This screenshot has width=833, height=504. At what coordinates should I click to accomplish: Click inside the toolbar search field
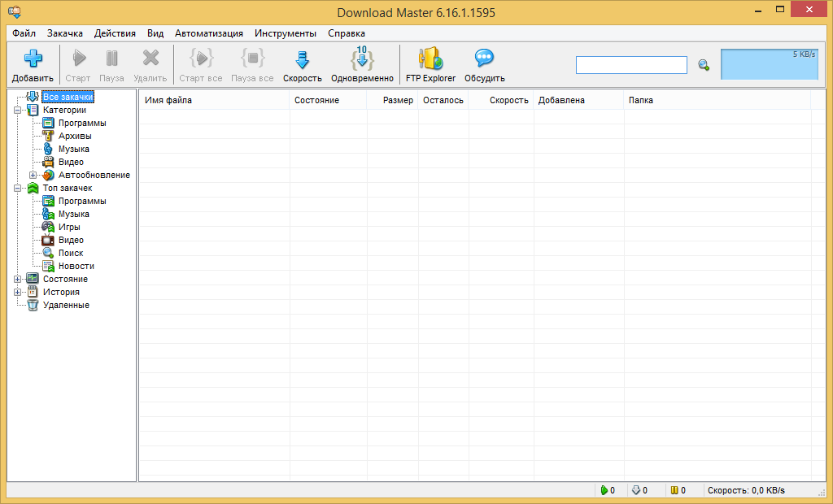pos(631,65)
